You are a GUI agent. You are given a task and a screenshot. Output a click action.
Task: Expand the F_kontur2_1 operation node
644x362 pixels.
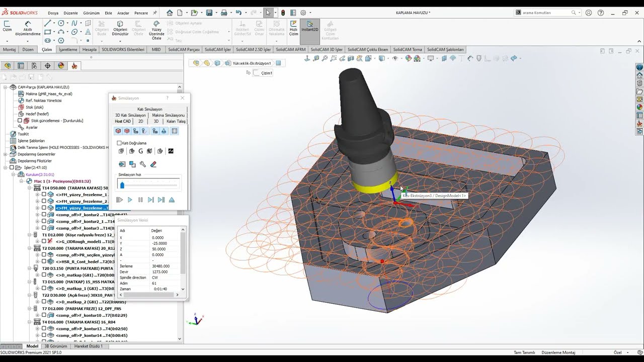click(x=38, y=221)
